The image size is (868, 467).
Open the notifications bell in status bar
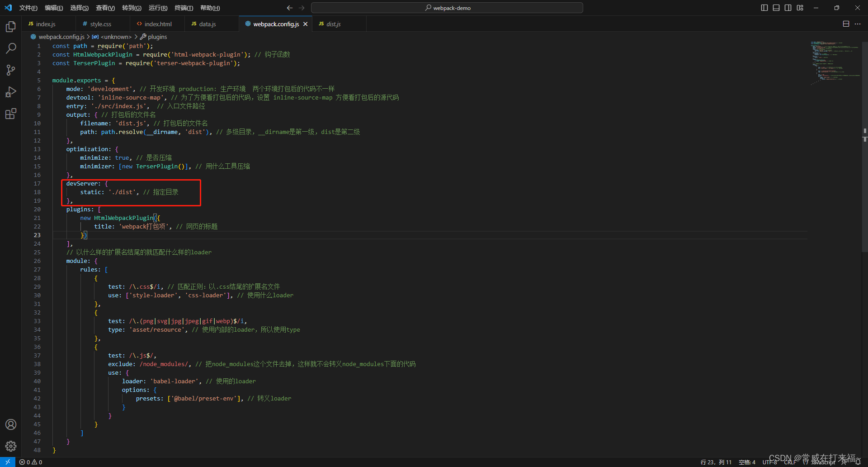click(858, 462)
